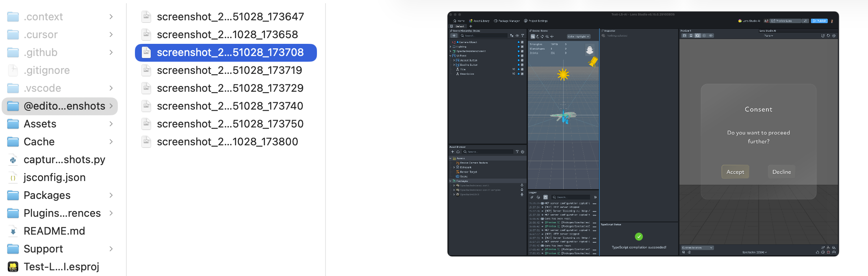This screenshot has height=276, width=868.
Task: Click the .gitignore file icon
Action: pos(13,71)
